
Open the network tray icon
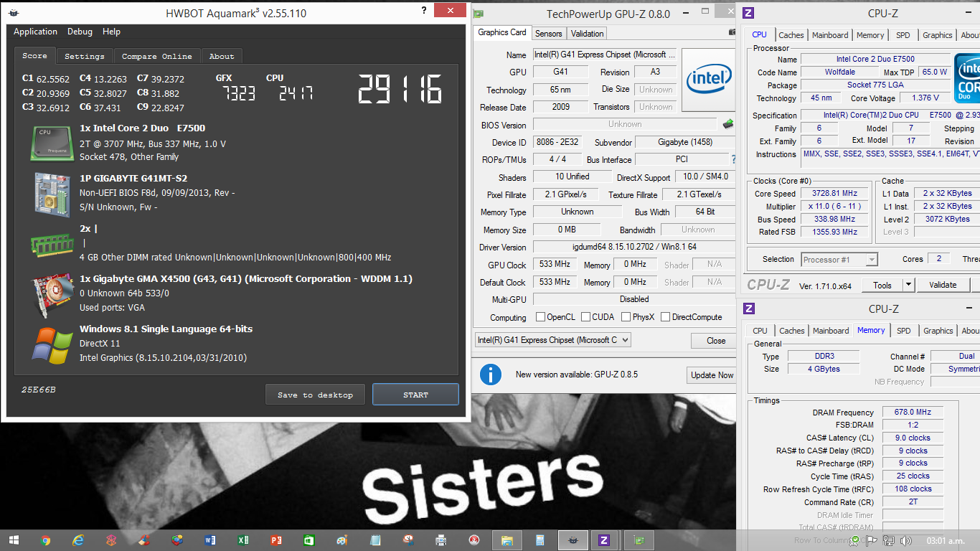888,541
